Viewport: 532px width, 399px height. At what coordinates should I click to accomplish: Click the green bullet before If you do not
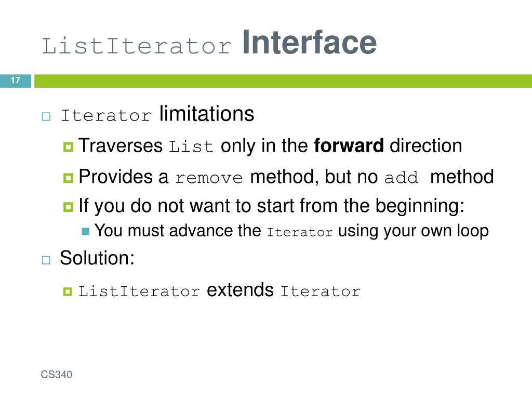[68, 207]
